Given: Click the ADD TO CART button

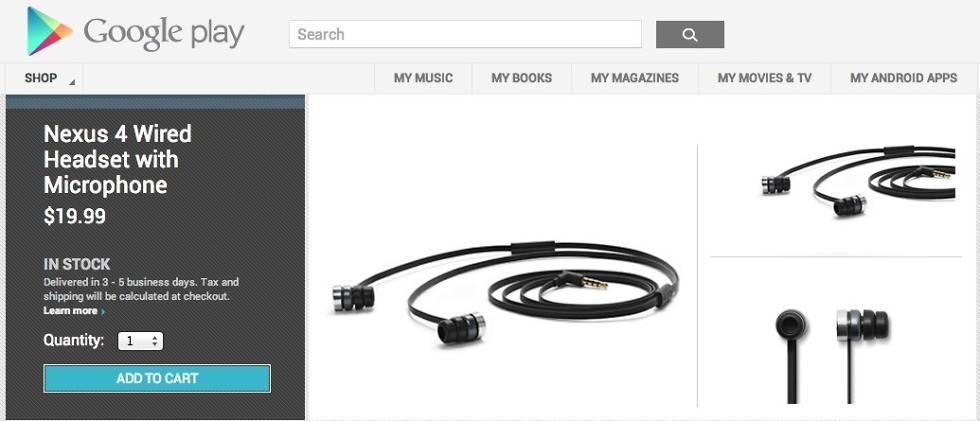Looking at the screenshot, I should click(x=157, y=379).
